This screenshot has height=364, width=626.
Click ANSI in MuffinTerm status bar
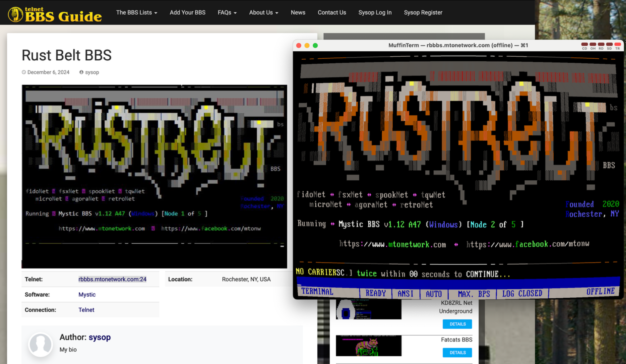[x=406, y=293]
